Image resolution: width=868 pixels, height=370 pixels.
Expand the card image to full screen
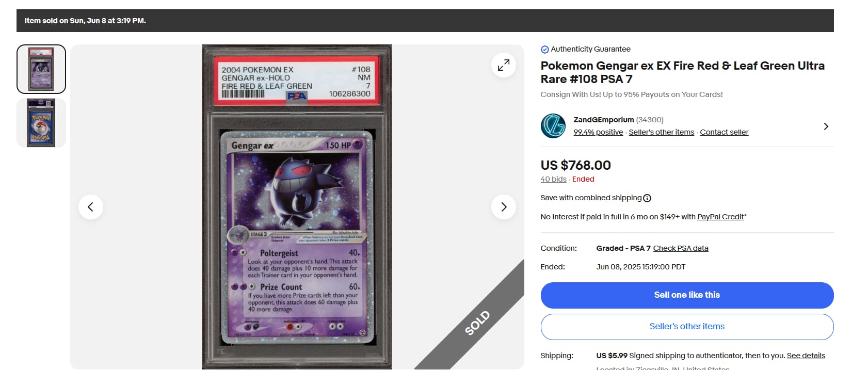click(503, 65)
